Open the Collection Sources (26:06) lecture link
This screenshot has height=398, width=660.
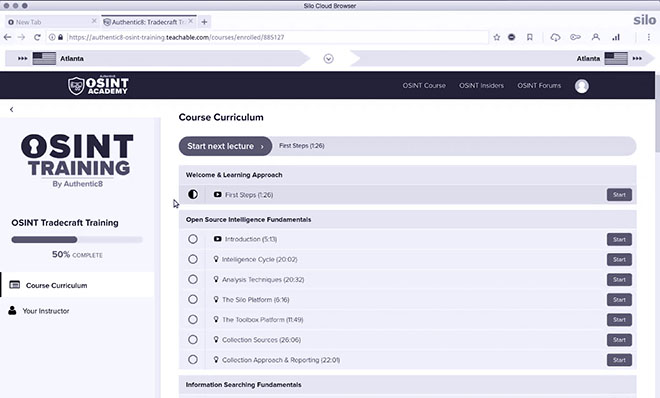[261, 340]
